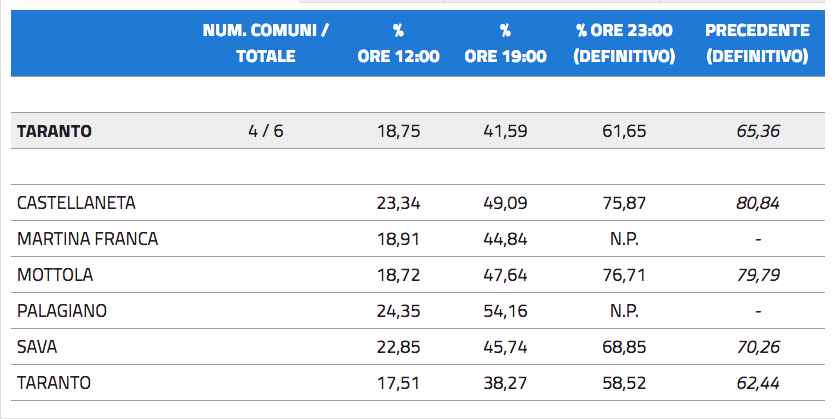Click Castellaneta's 75,87 final turnout value

click(x=624, y=203)
